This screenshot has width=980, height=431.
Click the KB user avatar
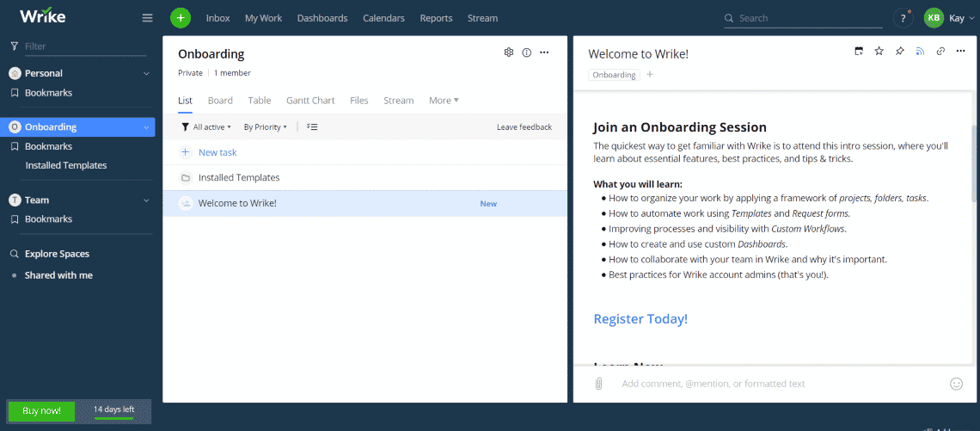pyautogui.click(x=934, y=18)
